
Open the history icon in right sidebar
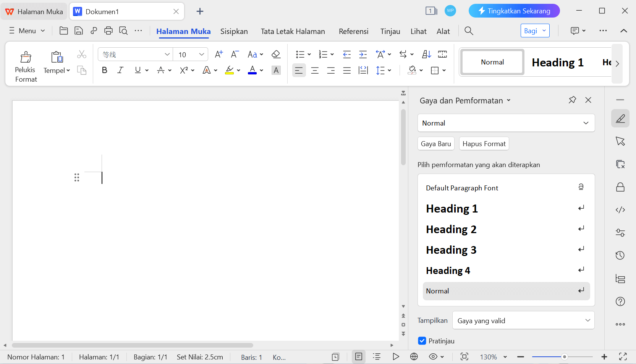620,256
